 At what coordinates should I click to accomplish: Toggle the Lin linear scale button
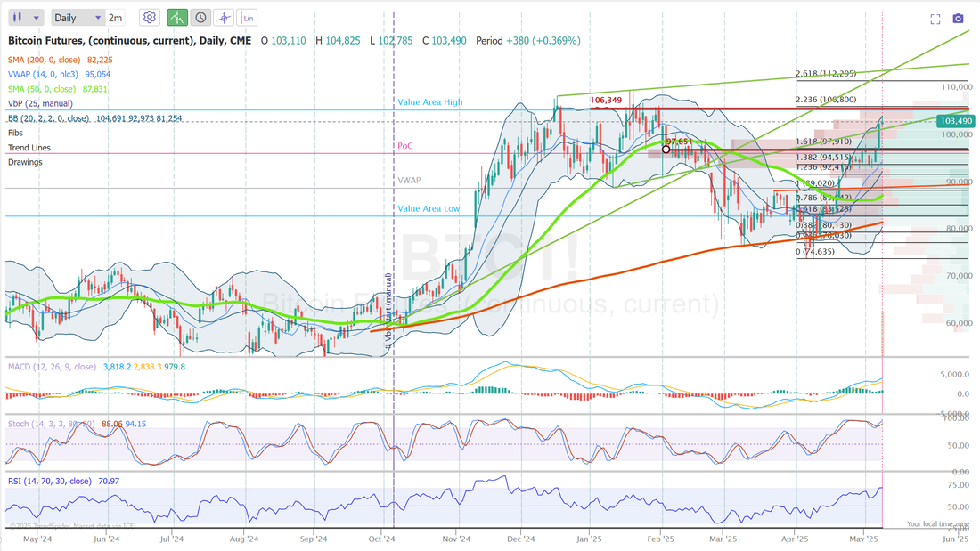248,18
